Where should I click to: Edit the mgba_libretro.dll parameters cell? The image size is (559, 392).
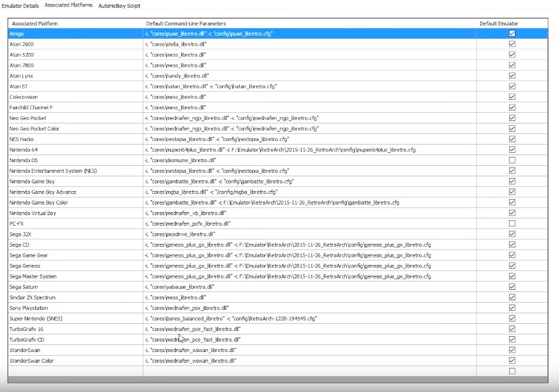click(309, 192)
